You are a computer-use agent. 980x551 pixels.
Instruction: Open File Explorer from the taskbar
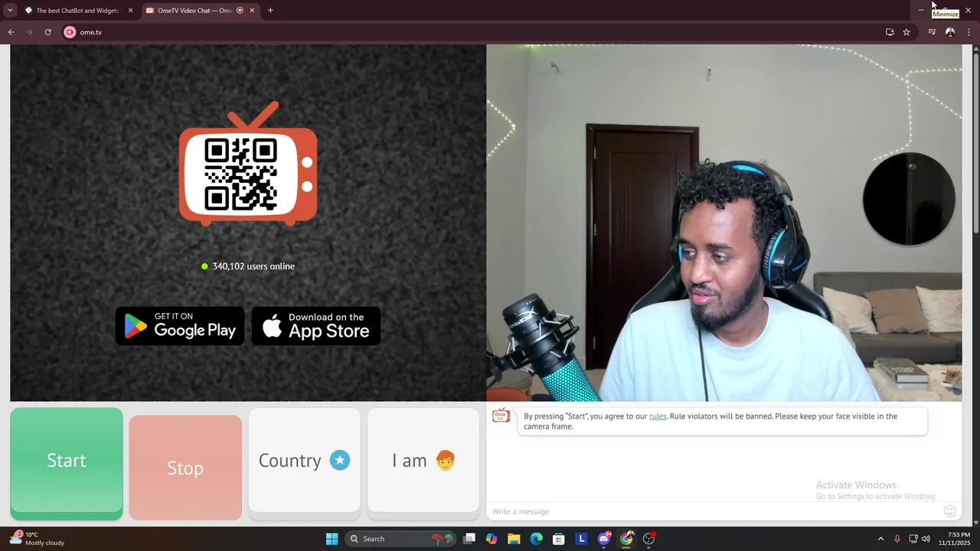coord(514,539)
